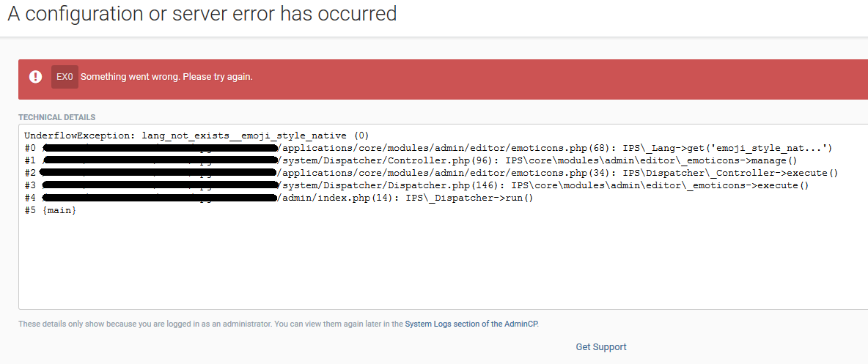Screen dimensions: 868x364
Task: Click the redacted path on trace line #0
Action: coord(159,148)
